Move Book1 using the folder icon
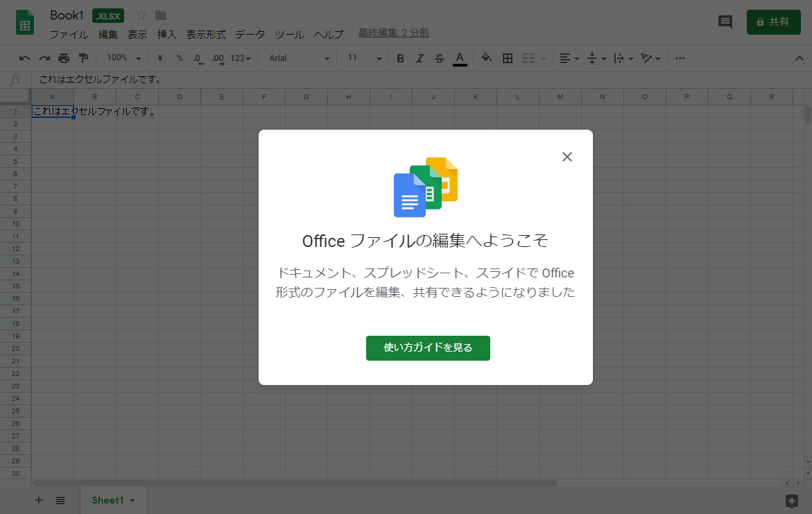This screenshot has width=812, height=514. [161, 15]
